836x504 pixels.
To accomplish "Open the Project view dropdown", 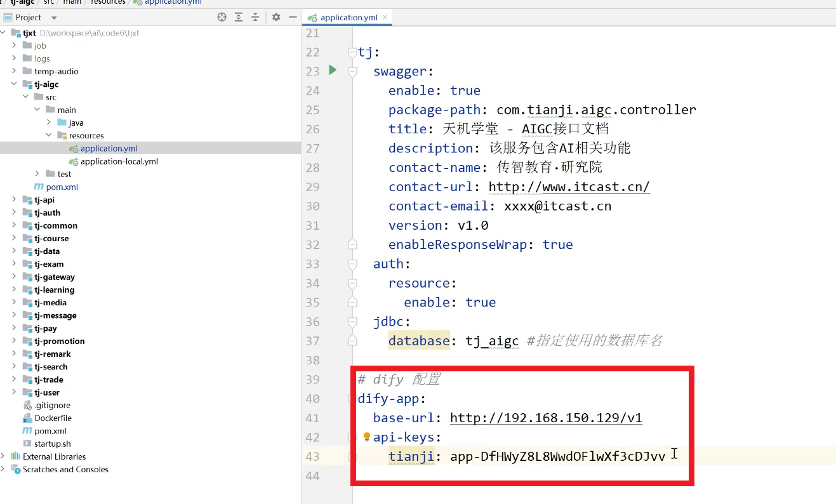I will pyautogui.click(x=53, y=18).
